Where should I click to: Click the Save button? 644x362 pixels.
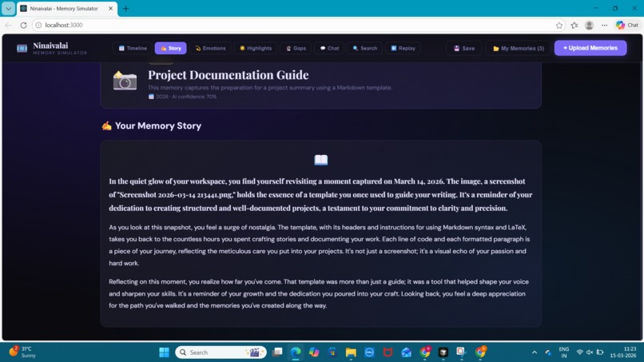coord(464,48)
